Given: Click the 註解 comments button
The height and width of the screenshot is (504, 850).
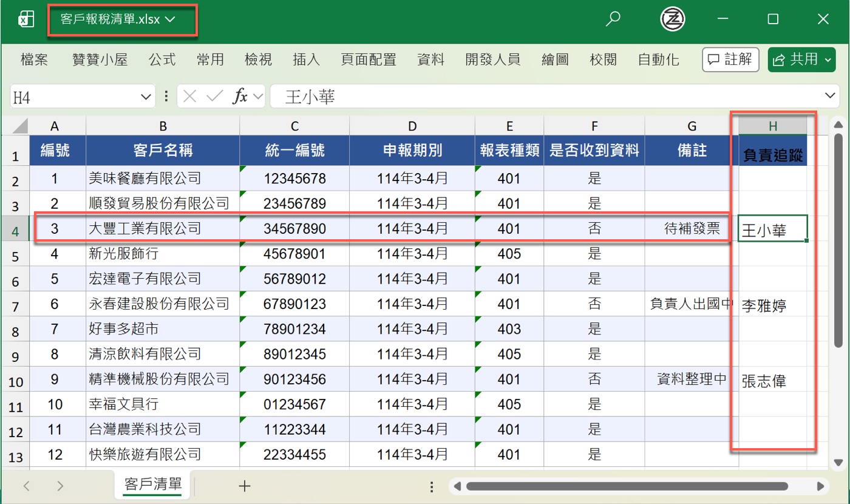Looking at the screenshot, I should click(x=730, y=60).
